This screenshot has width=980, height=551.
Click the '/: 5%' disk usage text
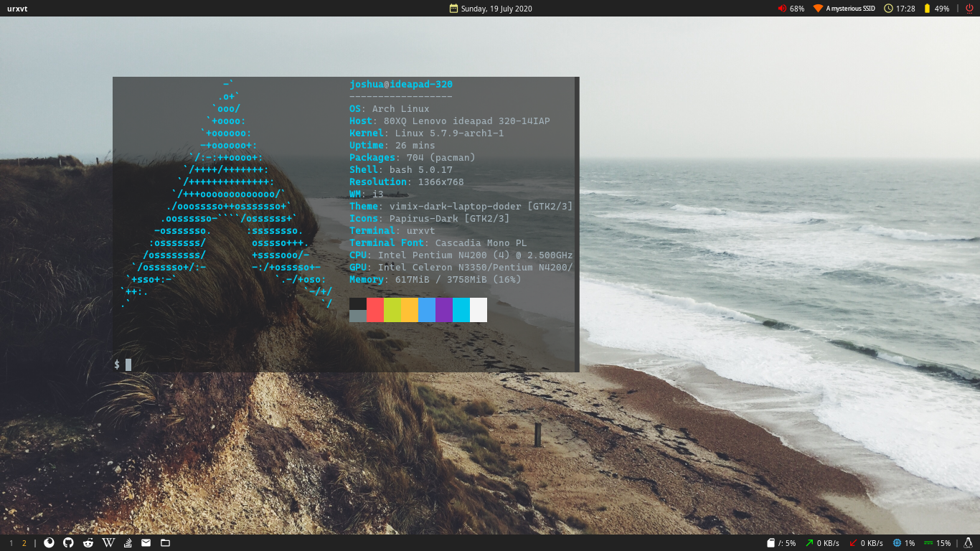(787, 543)
